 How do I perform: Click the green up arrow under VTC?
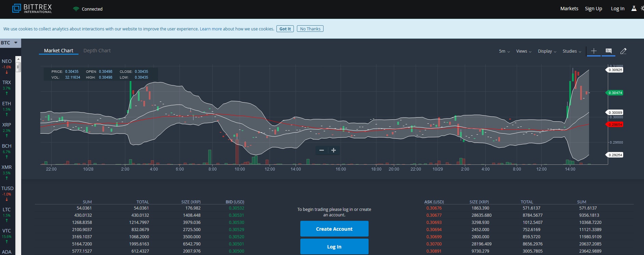coord(6,242)
